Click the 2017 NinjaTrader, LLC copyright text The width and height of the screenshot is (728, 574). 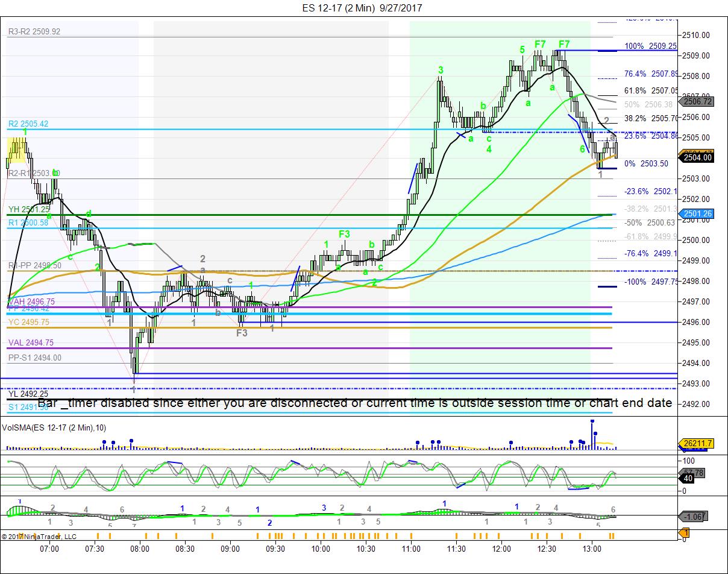click(39, 536)
